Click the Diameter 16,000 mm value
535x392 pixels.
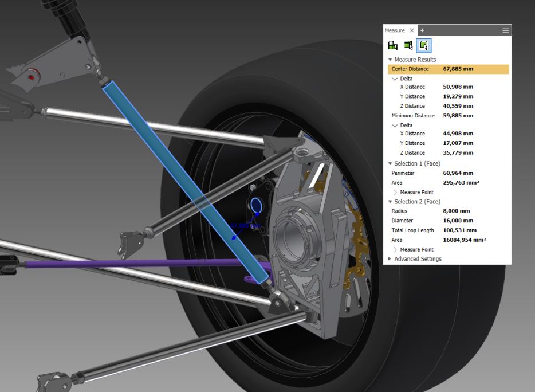[x=458, y=221]
